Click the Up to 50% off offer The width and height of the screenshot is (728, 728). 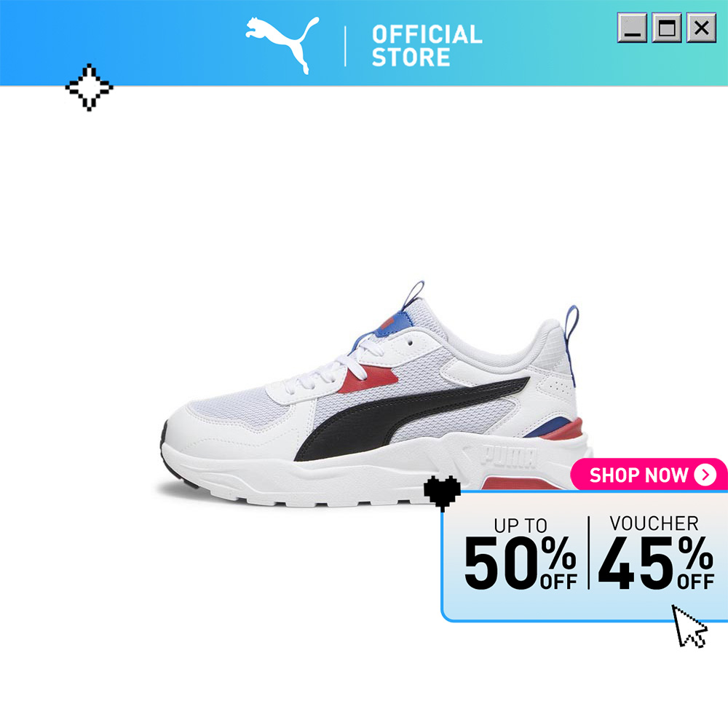point(521,554)
